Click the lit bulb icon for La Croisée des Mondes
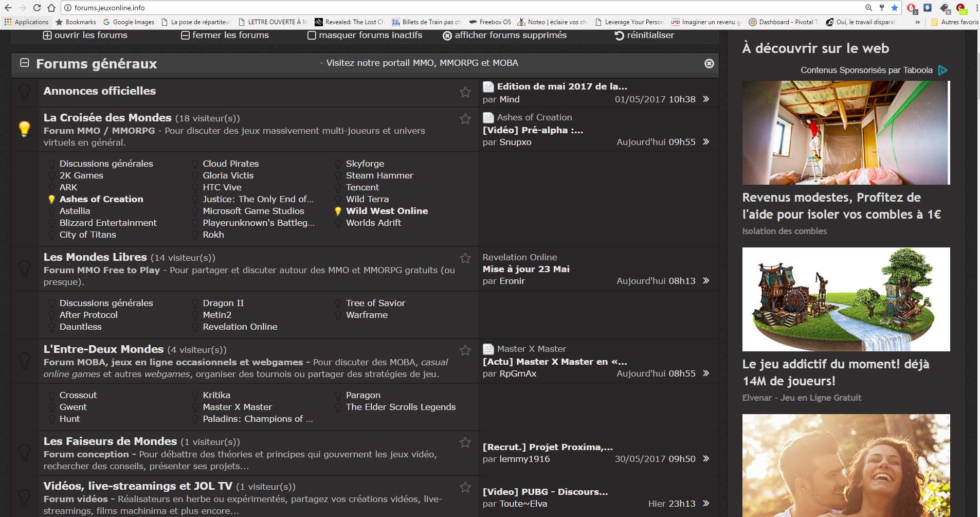The image size is (980, 517). (24, 129)
